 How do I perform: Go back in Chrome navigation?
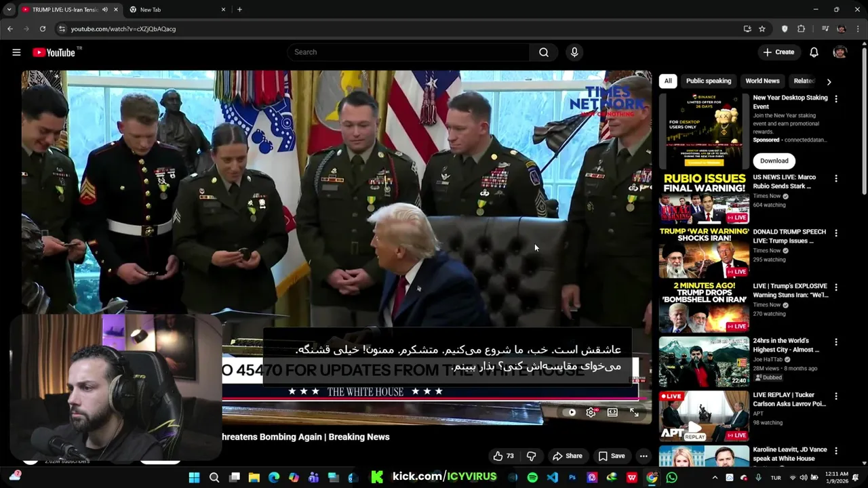[9, 28]
